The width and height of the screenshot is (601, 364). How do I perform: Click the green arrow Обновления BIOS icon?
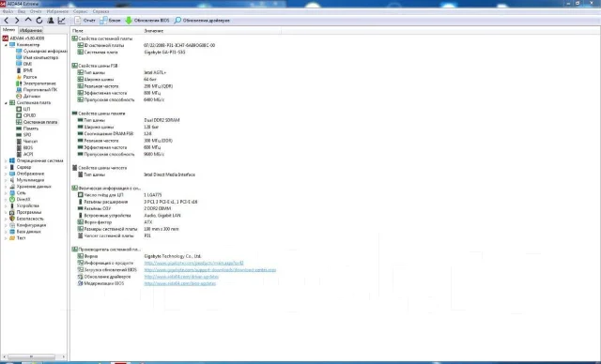coord(129,21)
